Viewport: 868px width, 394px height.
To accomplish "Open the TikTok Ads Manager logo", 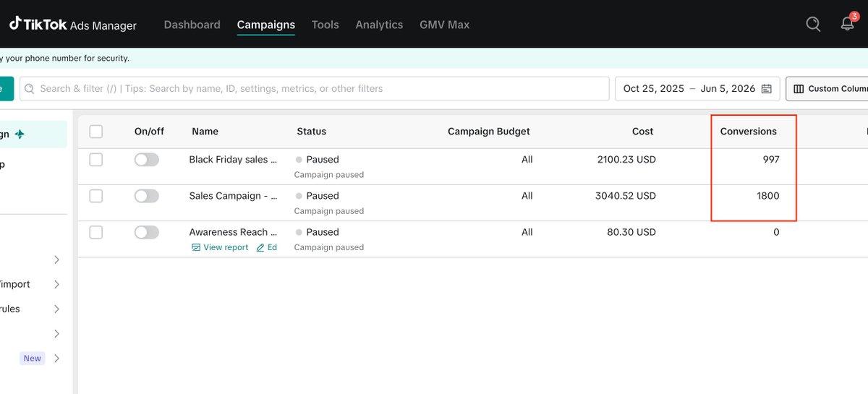I will (x=73, y=25).
